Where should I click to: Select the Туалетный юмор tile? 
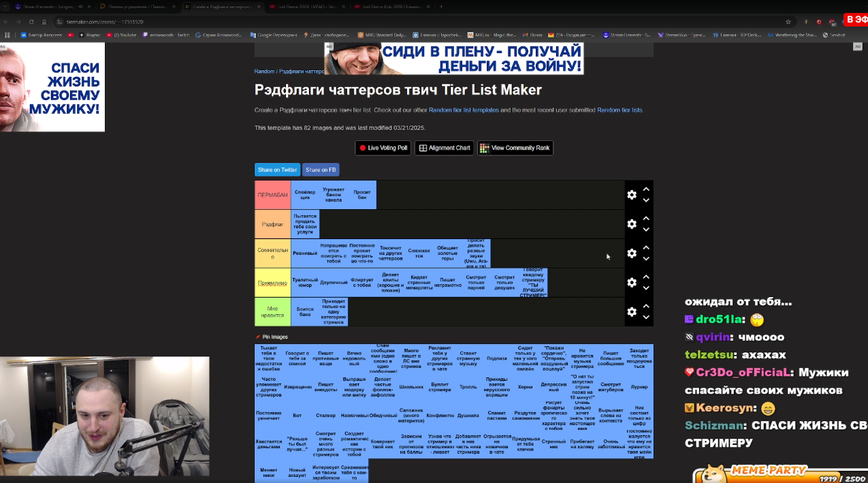pyautogui.click(x=305, y=282)
